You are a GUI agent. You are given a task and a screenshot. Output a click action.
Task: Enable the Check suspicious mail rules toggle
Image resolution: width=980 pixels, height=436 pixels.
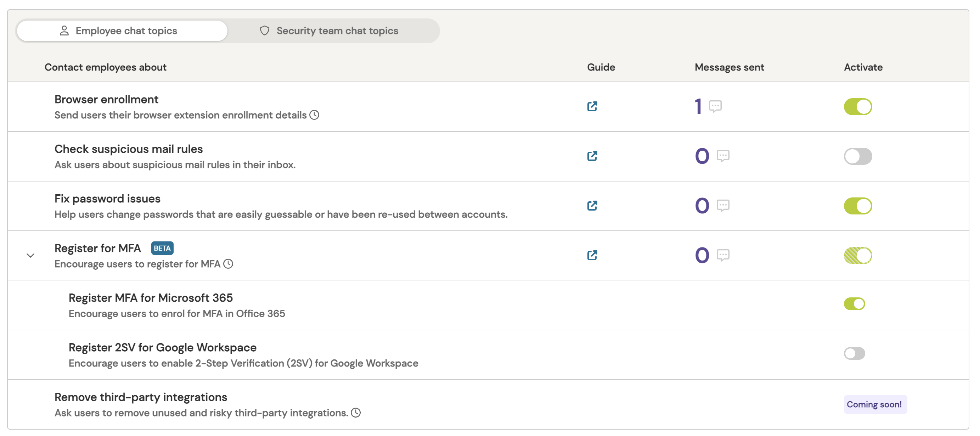coord(858,156)
